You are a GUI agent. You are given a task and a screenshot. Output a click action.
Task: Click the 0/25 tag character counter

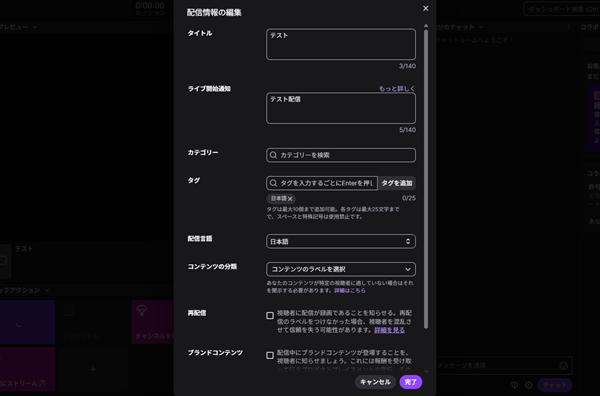point(409,198)
